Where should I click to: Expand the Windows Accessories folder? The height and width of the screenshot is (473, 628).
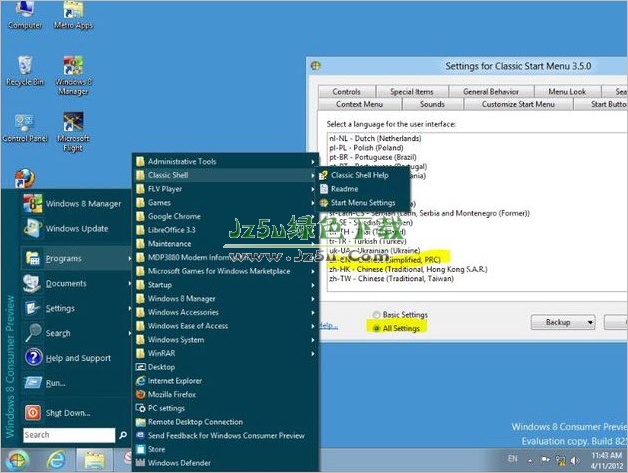tap(225, 312)
